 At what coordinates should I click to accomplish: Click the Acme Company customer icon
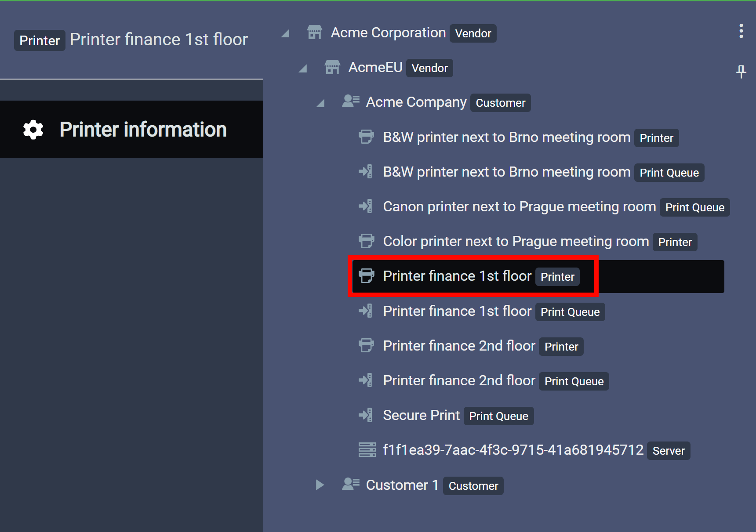[x=351, y=101]
